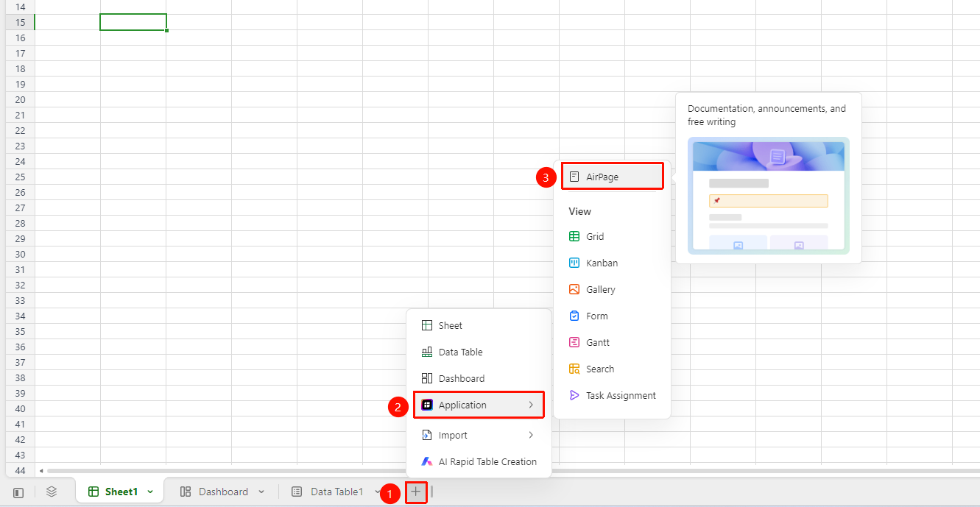Image resolution: width=980 pixels, height=507 pixels.
Task: Expand the Import submenu entry
Action: coord(479,435)
